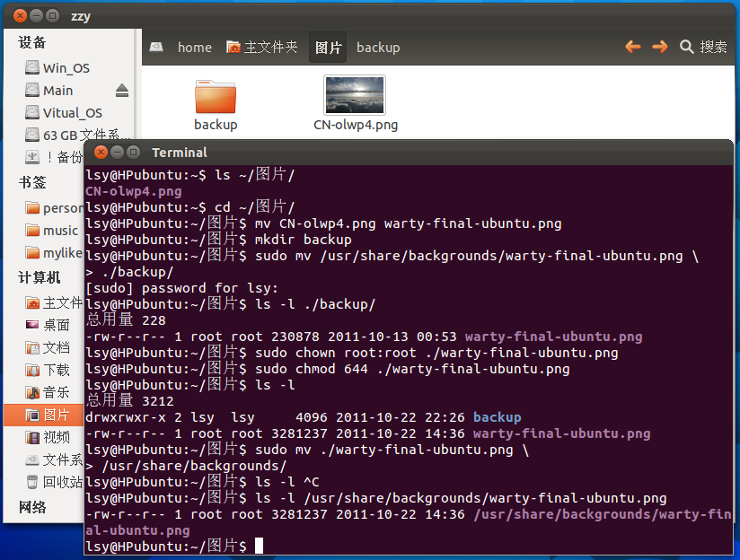740x560 pixels.
Task: Click the 计算机 section header
Action: click(x=40, y=277)
